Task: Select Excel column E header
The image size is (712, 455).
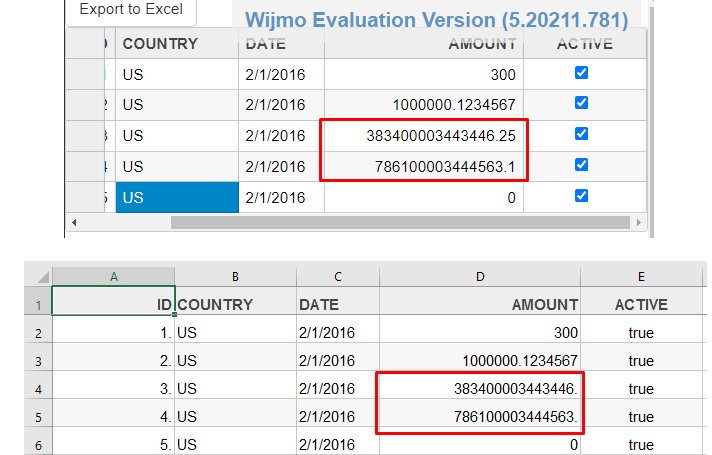Action: pos(641,277)
